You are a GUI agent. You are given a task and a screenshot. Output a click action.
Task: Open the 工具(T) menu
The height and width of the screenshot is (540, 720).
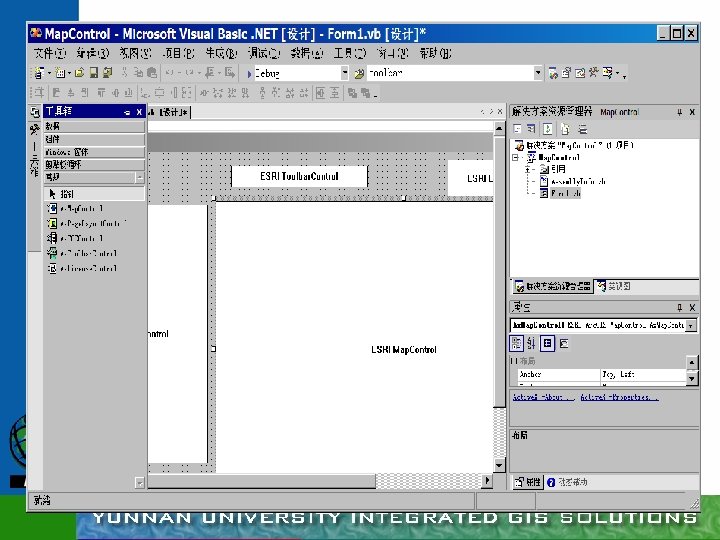click(350, 54)
